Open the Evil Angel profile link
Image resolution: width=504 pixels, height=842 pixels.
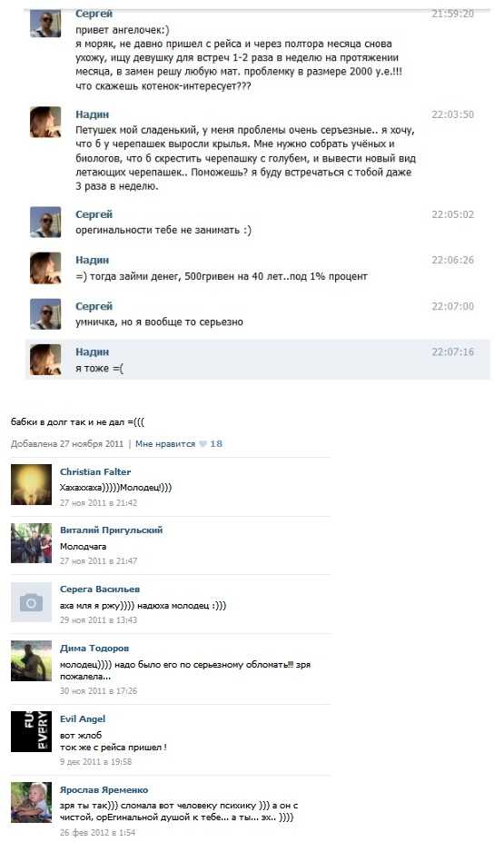tap(83, 719)
